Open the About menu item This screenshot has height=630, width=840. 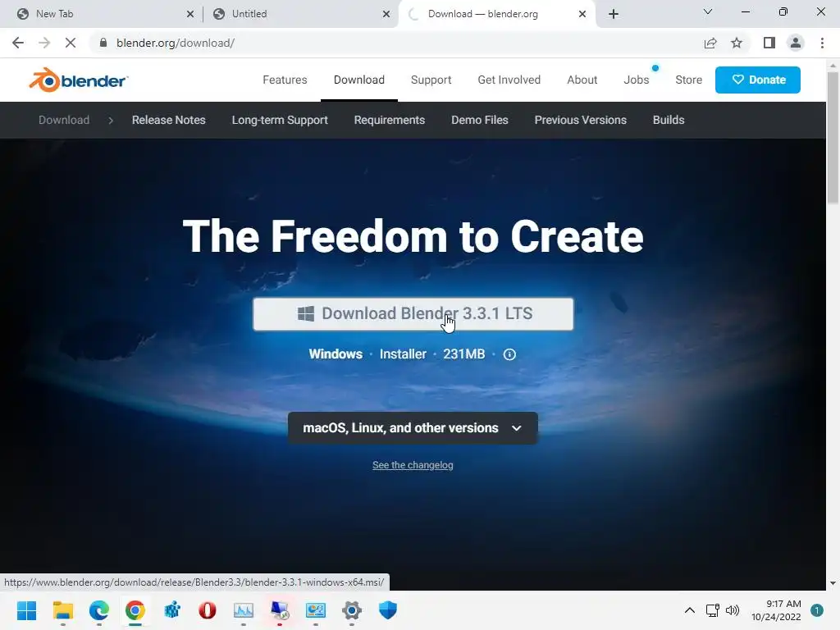click(x=582, y=80)
